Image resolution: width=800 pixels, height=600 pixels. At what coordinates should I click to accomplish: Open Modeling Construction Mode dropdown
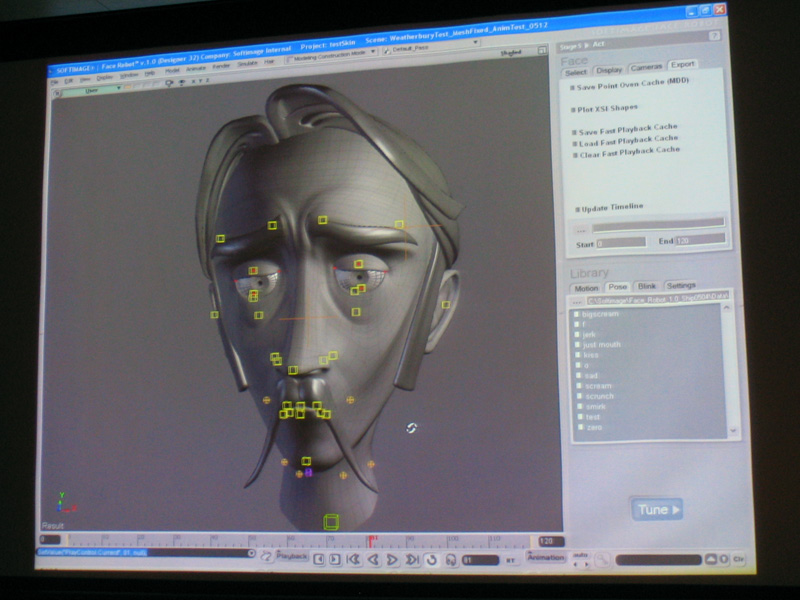(x=331, y=54)
